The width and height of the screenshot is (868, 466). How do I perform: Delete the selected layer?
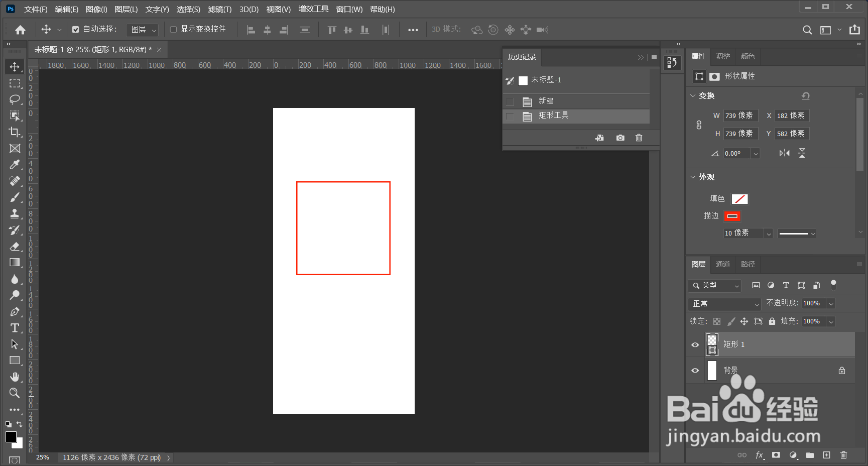(x=843, y=455)
